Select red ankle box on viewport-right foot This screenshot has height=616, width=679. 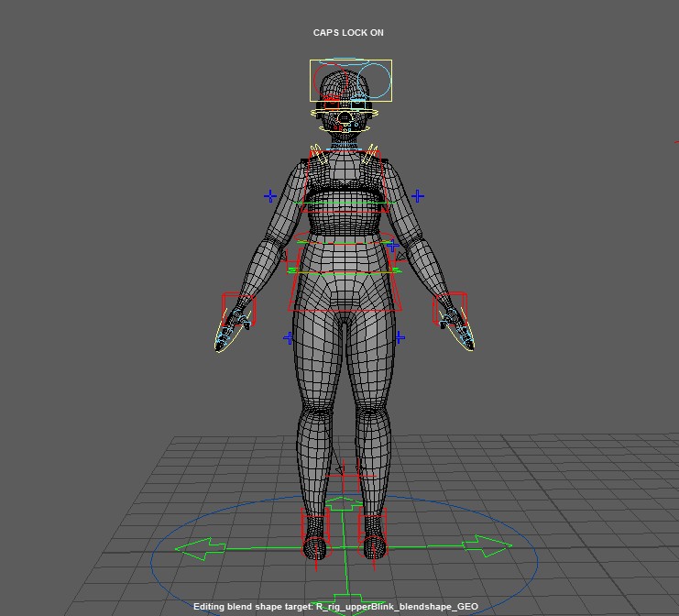point(373,525)
